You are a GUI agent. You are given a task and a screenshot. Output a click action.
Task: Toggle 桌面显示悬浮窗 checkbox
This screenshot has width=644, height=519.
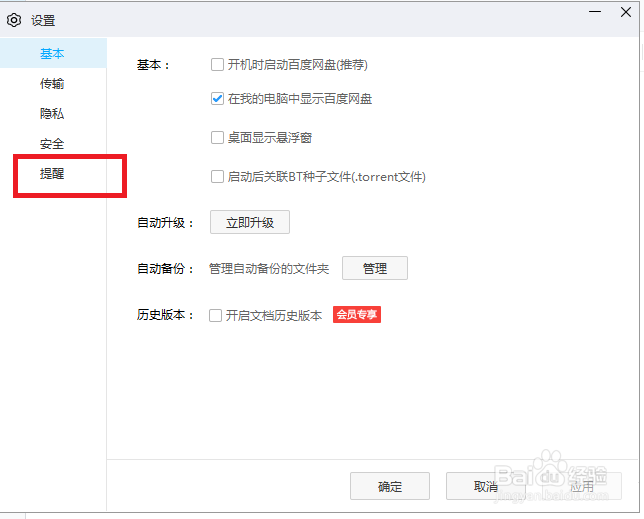coord(217,137)
